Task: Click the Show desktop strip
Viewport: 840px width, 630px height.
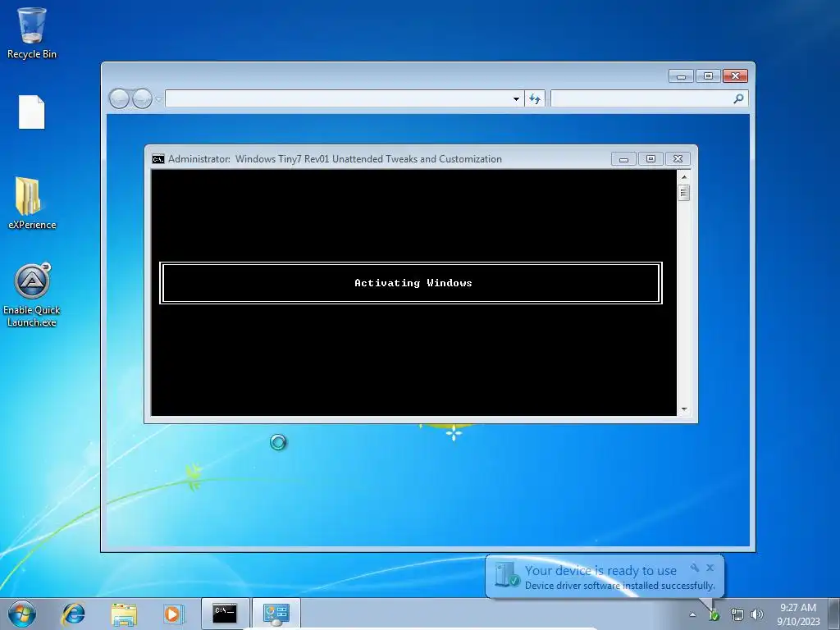Action: click(834, 614)
